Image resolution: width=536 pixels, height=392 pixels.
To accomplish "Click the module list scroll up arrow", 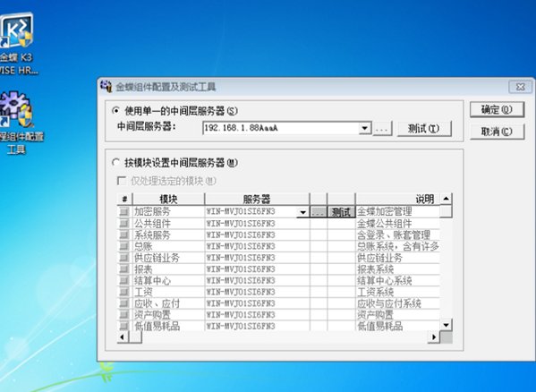I will coord(446,199).
